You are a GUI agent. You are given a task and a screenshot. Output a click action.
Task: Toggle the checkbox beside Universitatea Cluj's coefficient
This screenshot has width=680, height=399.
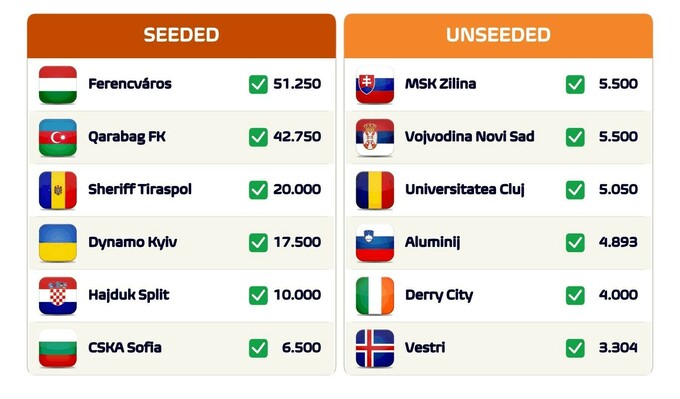pos(575,190)
